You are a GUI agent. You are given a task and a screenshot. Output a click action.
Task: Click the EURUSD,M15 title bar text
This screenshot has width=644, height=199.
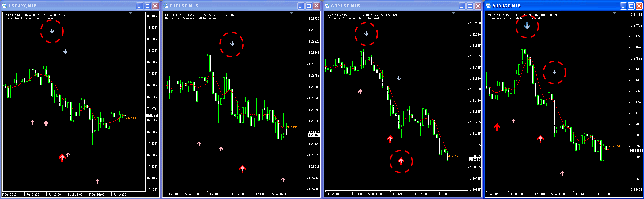point(184,6)
